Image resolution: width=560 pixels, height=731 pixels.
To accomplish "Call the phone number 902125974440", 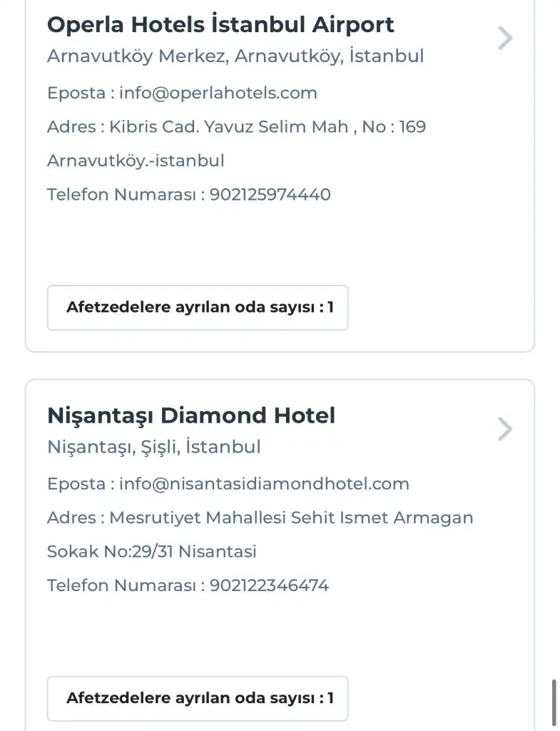I will click(270, 195).
